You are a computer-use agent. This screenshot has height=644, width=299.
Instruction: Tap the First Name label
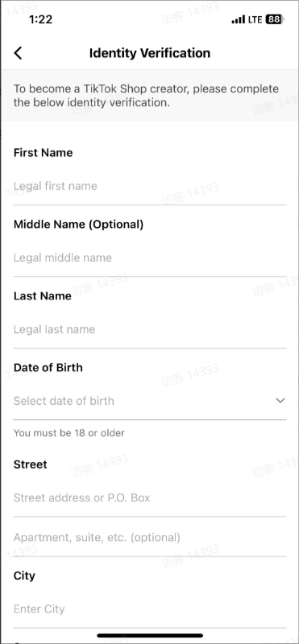pyautogui.click(x=44, y=153)
